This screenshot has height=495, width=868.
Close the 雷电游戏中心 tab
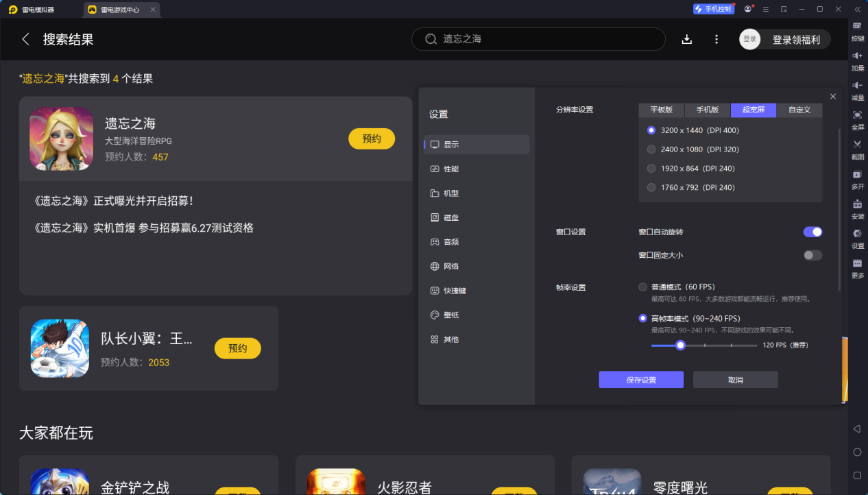point(153,10)
